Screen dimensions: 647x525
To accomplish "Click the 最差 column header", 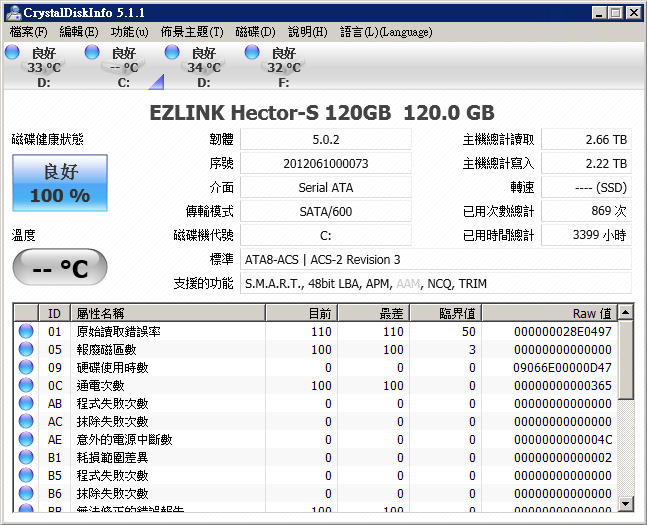I will click(373, 313).
